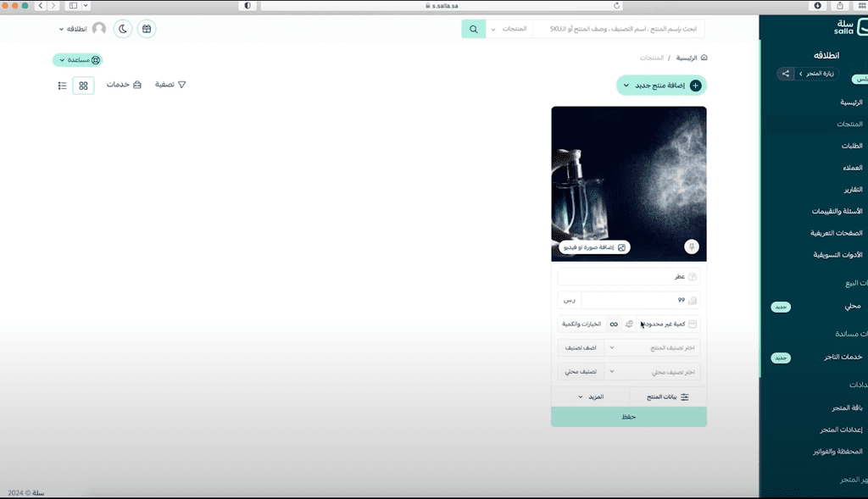Switch to grid view
868x499 pixels.
pyautogui.click(x=84, y=86)
